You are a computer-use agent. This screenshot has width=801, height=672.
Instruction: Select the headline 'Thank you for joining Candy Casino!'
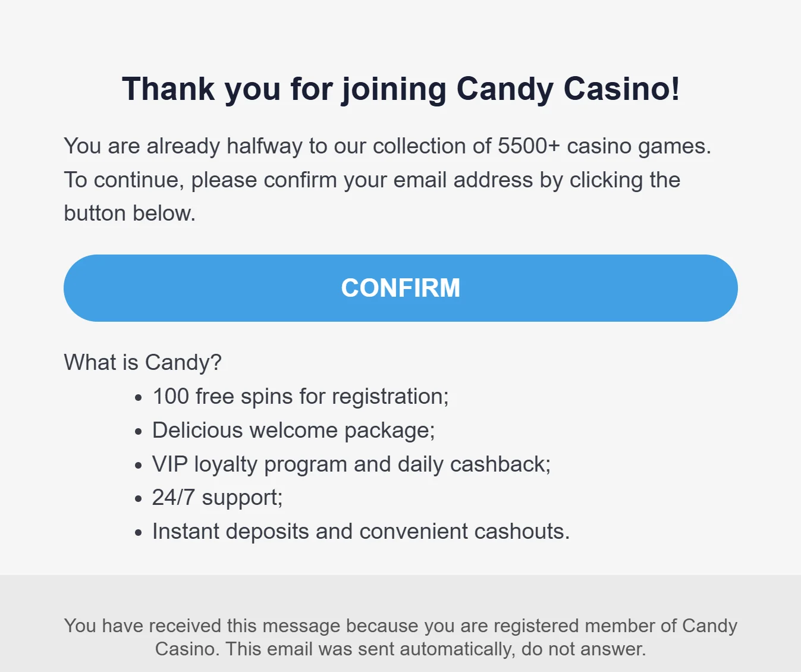coord(401,89)
